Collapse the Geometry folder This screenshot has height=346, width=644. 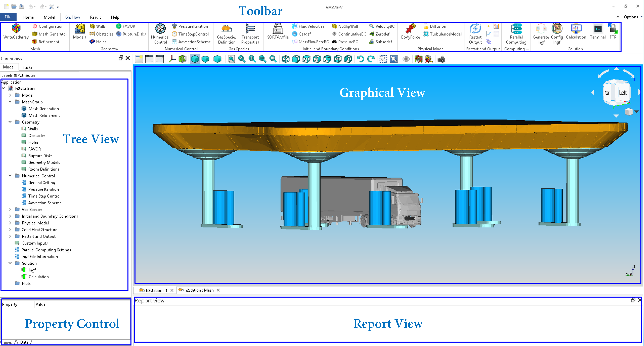click(10, 122)
